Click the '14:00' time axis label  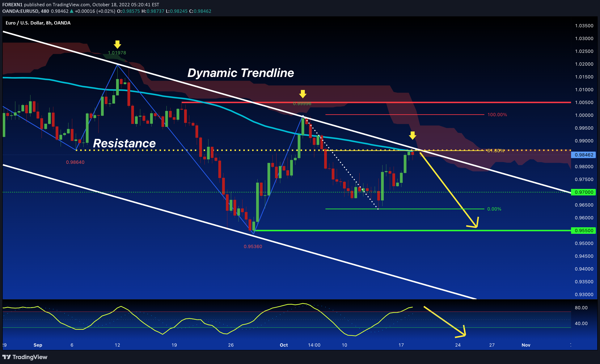(314, 345)
